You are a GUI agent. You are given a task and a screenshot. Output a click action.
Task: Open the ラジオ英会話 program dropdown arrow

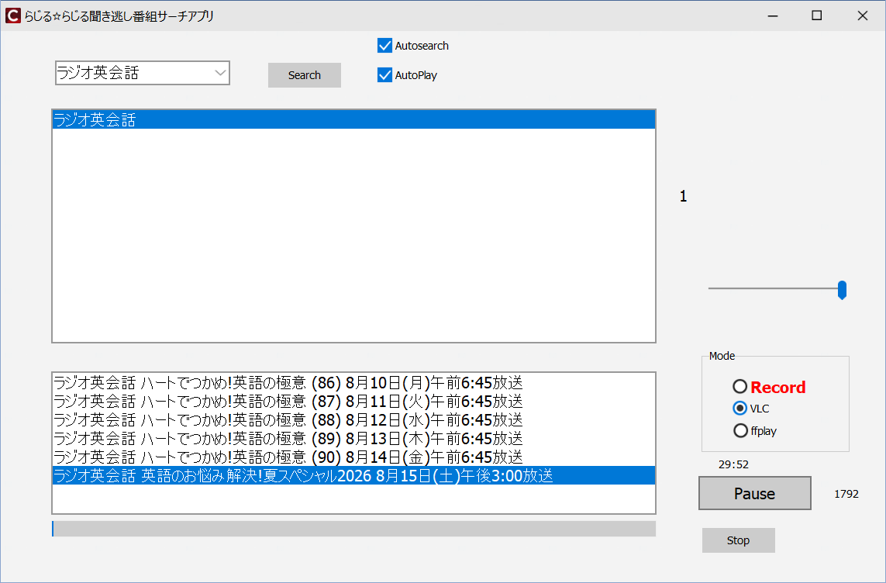click(x=220, y=73)
